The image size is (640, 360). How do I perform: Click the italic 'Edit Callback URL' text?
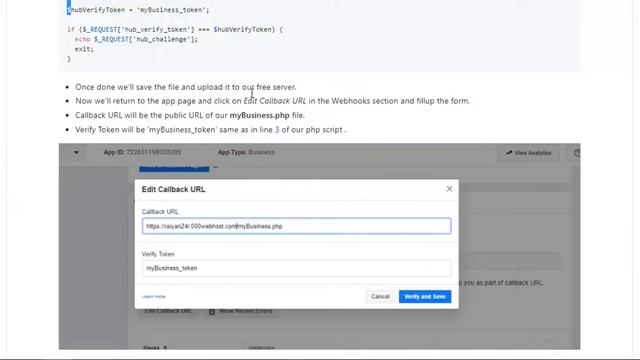pos(275,101)
